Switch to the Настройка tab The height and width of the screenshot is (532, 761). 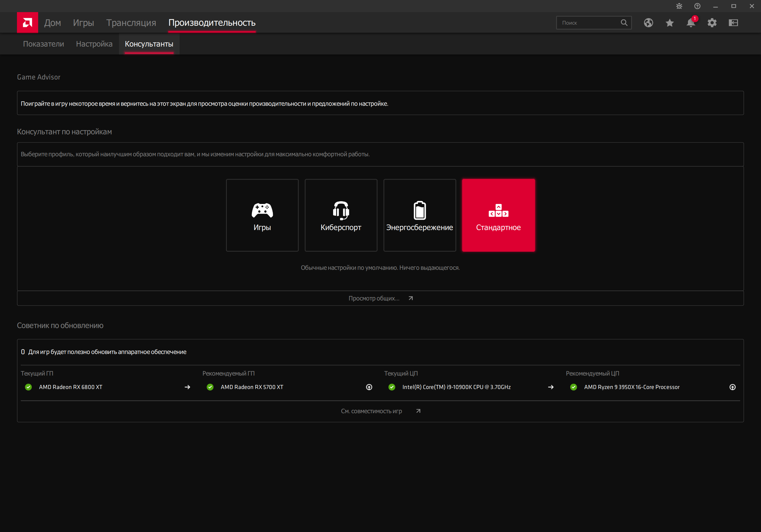(94, 44)
